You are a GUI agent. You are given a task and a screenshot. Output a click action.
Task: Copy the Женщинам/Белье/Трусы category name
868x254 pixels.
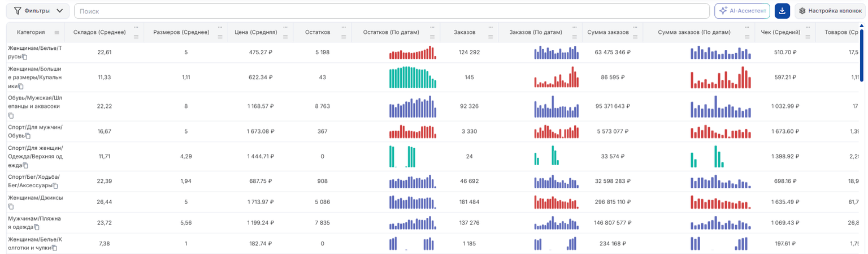[24, 57]
